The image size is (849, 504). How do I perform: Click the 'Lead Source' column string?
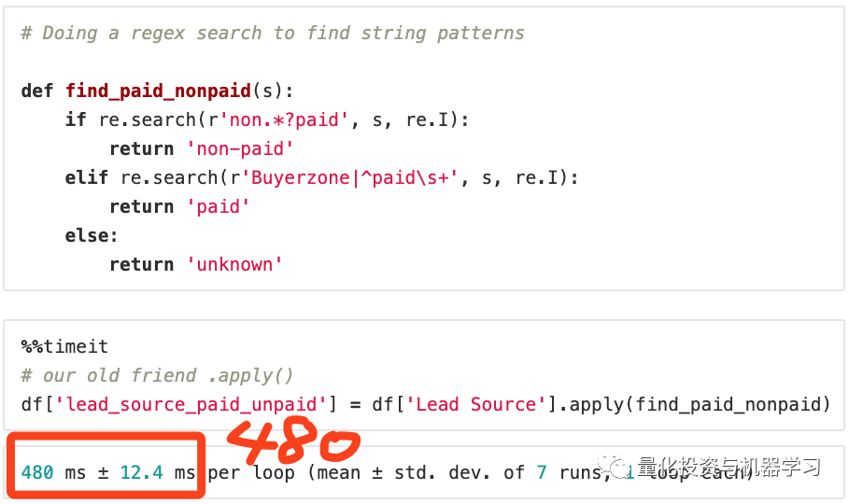tap(475, 404)
